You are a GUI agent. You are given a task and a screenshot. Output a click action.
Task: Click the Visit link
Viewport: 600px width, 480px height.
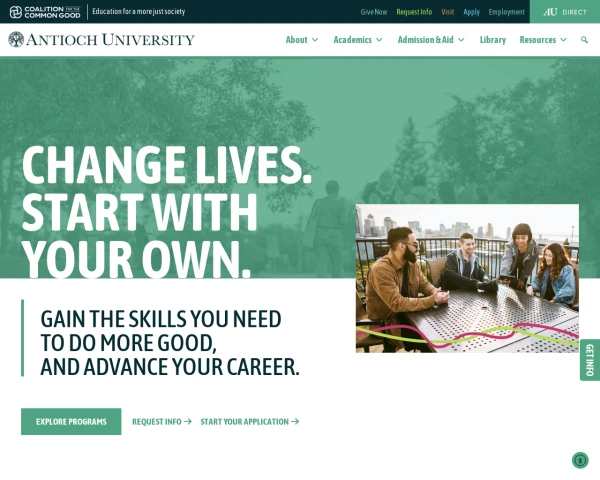point(447,12)
